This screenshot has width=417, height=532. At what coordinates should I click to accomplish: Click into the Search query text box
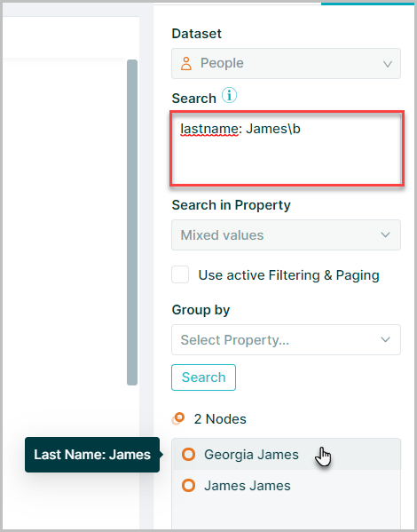287,148
